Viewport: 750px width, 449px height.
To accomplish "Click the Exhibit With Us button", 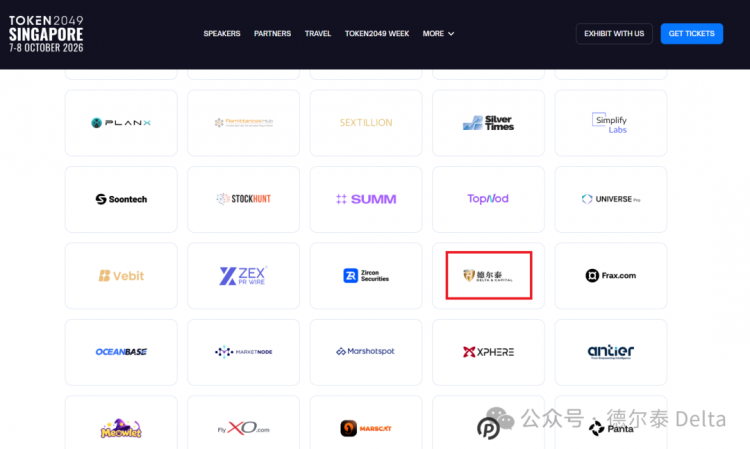I will point(614,33).
